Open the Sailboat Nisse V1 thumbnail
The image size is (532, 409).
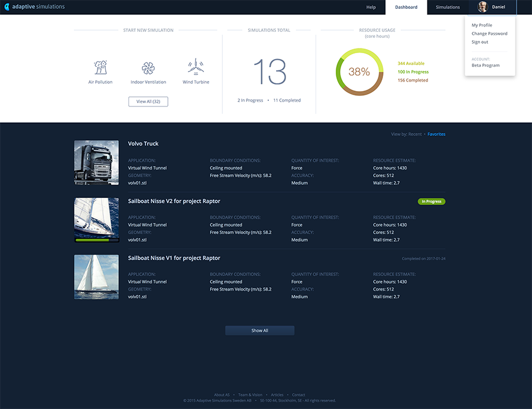coord(96,277)
